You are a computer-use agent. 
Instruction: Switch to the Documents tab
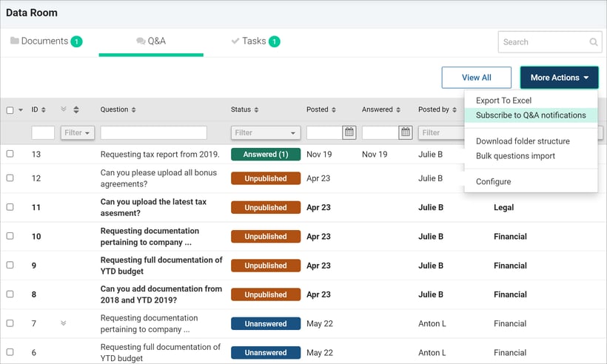46,41
